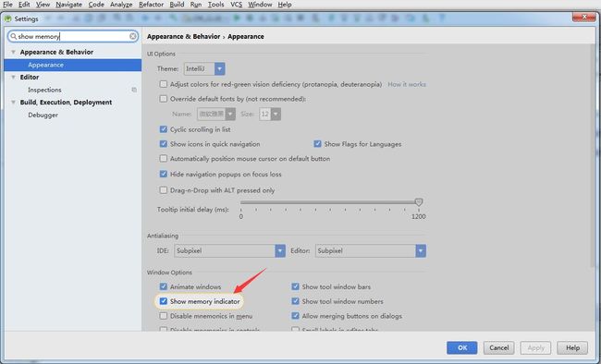Viewport: 601px width, 364px height.
Task: Open the VCS menu
Action: tap(236, 5)
